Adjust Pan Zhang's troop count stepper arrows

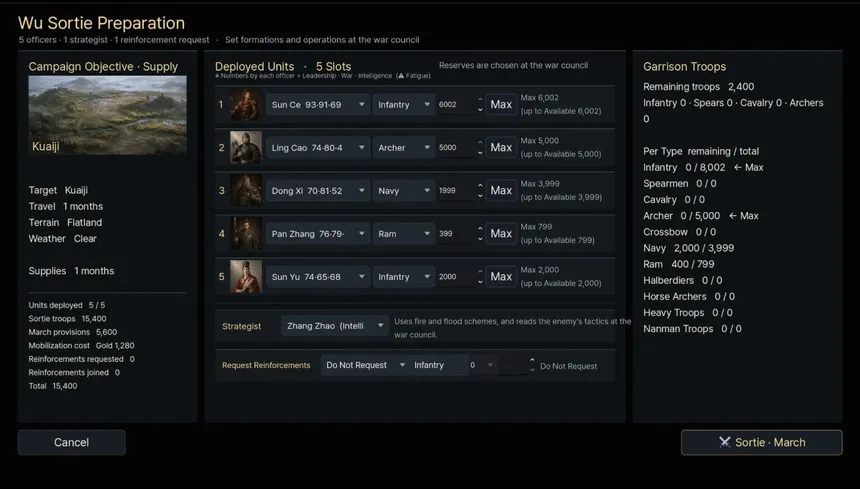[480, 234]
